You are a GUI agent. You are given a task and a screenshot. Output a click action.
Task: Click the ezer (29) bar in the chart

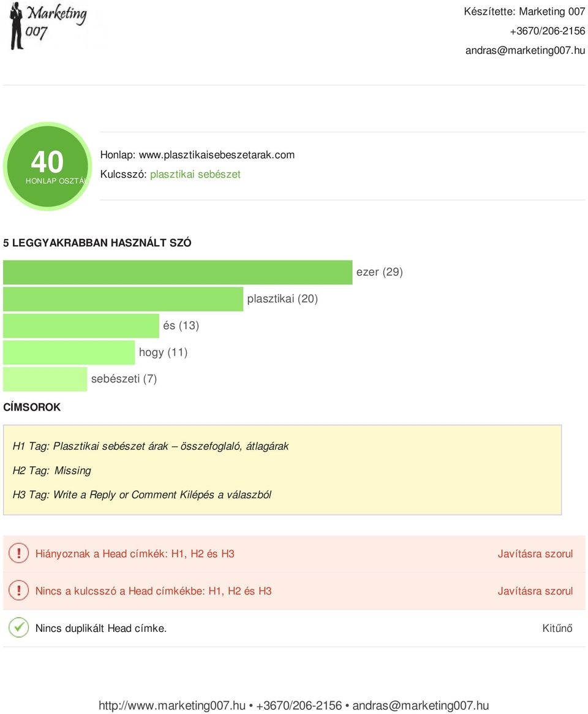click(x=178, y=272)
